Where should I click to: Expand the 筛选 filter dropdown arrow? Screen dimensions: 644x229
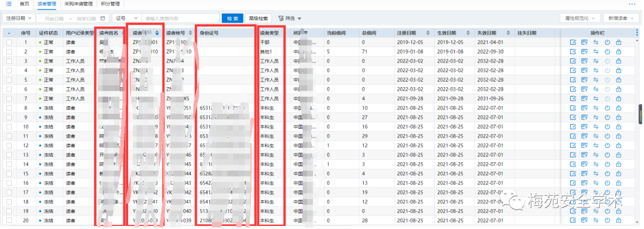coord(299,18)
